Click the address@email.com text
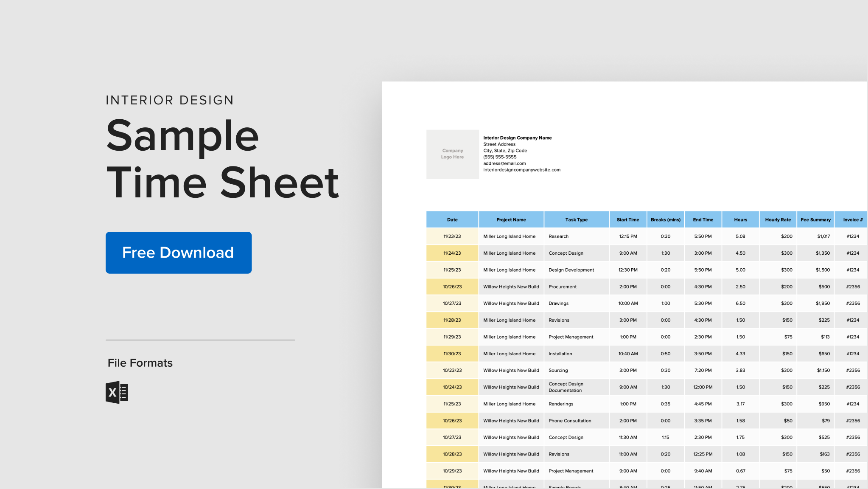Image resolution: width=868 pixels, height=489 pixels. pos(504,163)
